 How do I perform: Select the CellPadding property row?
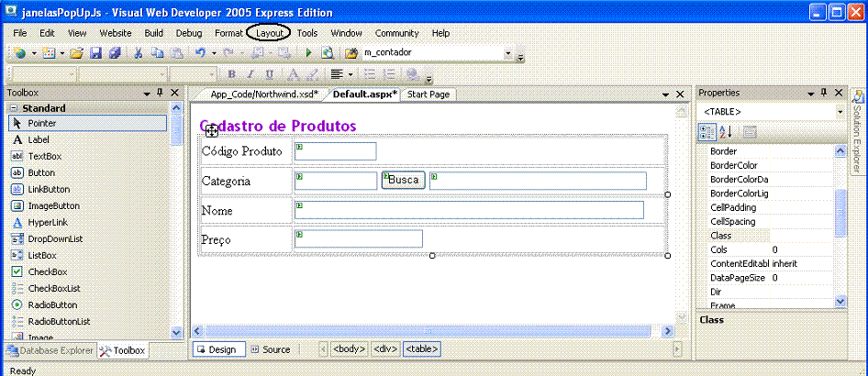771,207
